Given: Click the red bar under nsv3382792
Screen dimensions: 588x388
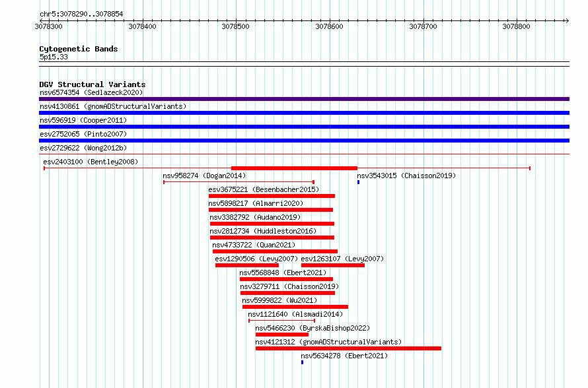Looking at the screenshot, I should 272,224.
